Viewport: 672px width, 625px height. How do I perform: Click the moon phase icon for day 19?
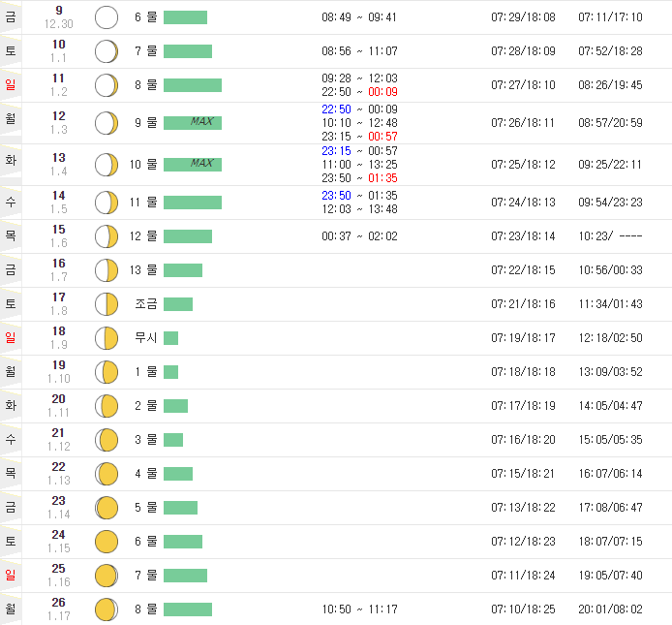[107, 372]
